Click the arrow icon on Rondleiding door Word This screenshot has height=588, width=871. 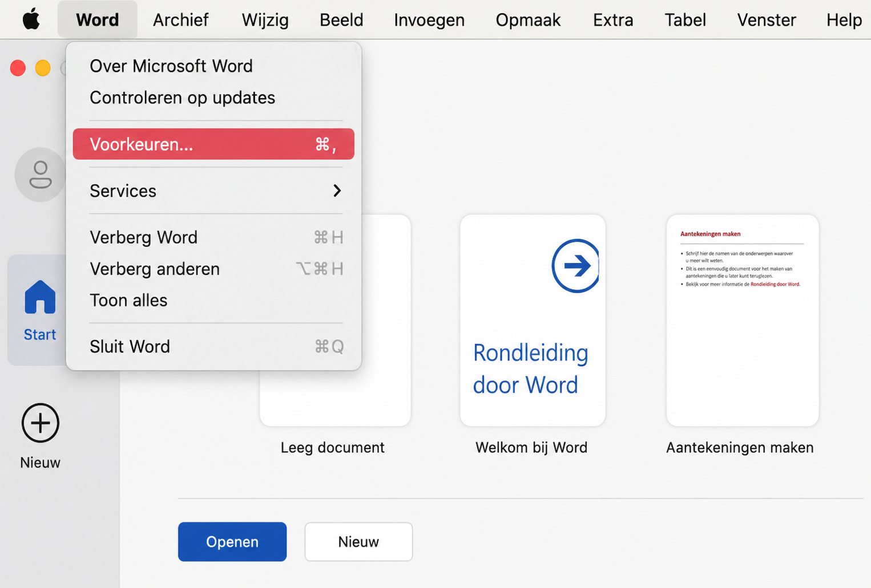pyautogui.click(x=575, y=266)
